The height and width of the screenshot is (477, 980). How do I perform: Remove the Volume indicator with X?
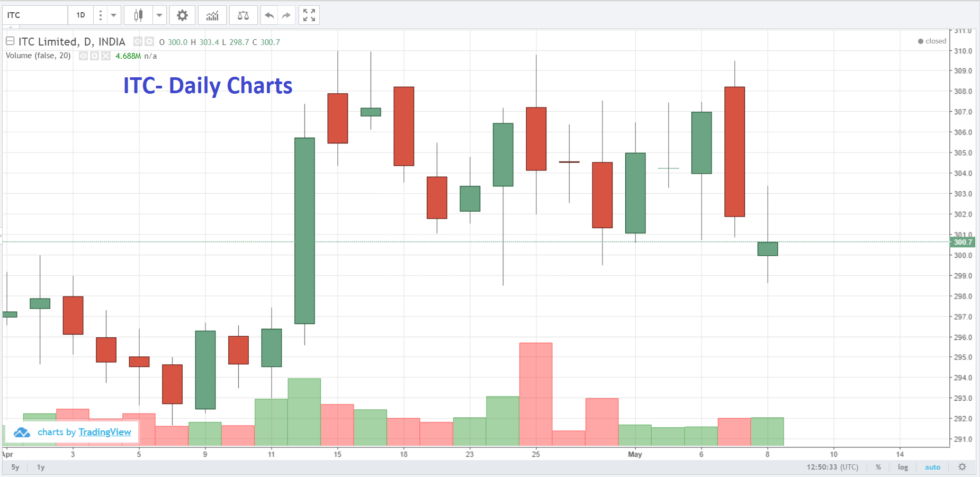106,56
